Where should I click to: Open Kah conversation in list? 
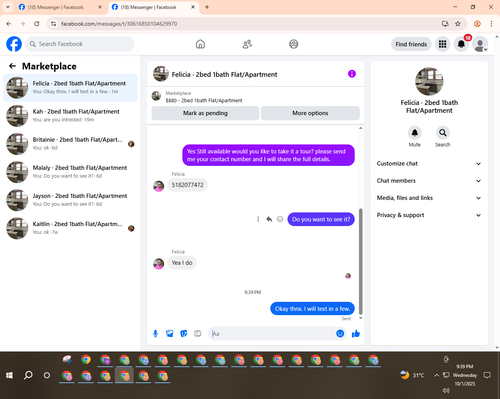pyautogui.click(x=70, y=116)
